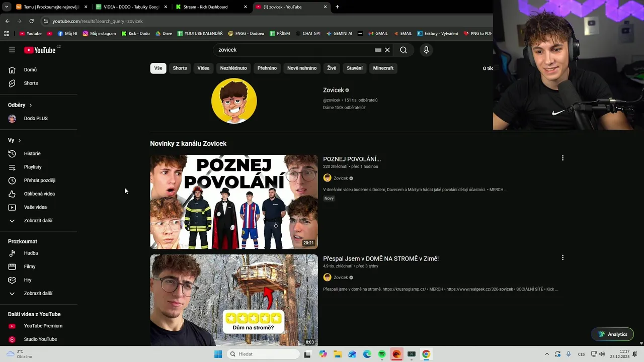
Task: Open YOUTUBE KALENDÁŘ bookmark
Action: pyautogui.click(x=200, y=34)
